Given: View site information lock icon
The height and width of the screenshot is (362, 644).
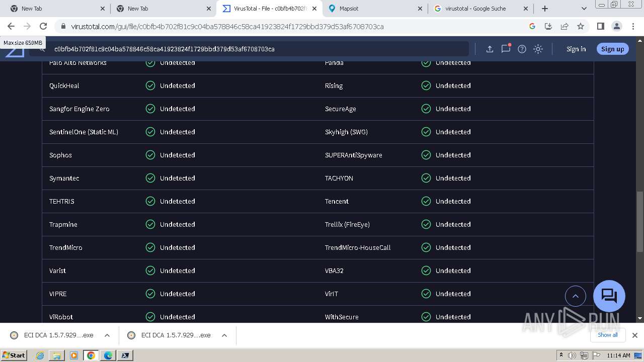Looking at the screenshot, I should click(63, 26).
